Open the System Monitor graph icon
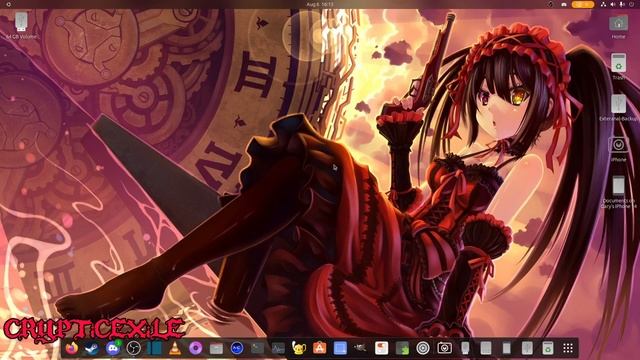The width and height of the screenshot is (640, 360). click(278, 348)
